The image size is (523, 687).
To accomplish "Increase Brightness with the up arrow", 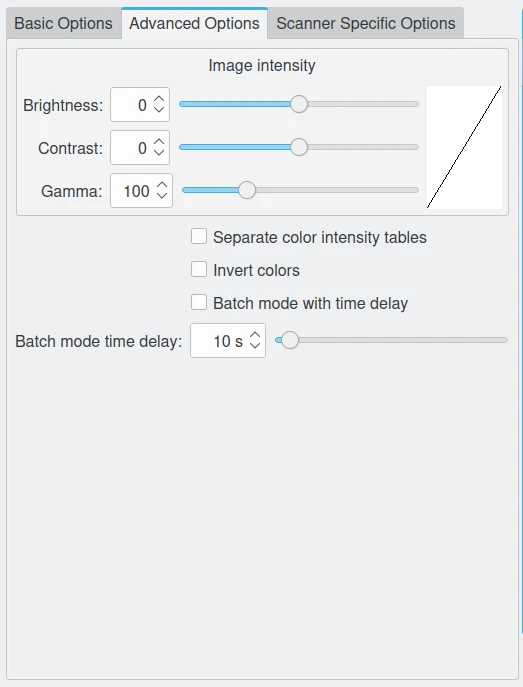I will (x=159, y=100).
